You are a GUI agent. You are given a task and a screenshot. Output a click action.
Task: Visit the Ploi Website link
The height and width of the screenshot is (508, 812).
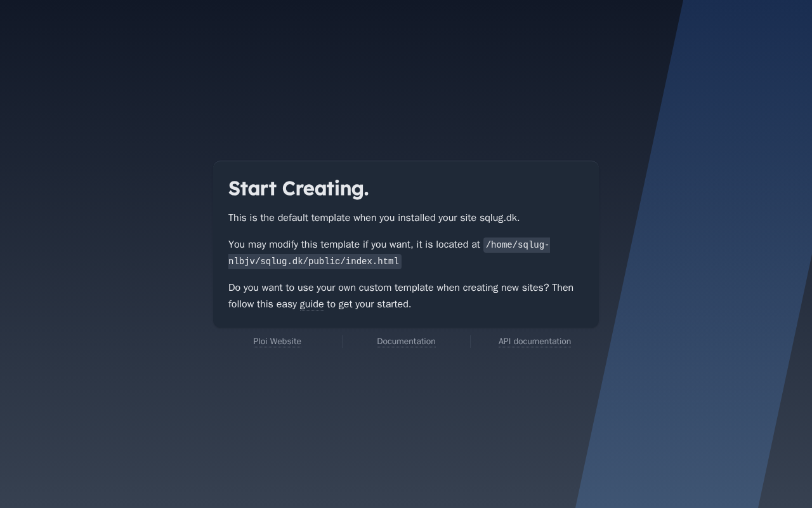[x=277, y=342]
